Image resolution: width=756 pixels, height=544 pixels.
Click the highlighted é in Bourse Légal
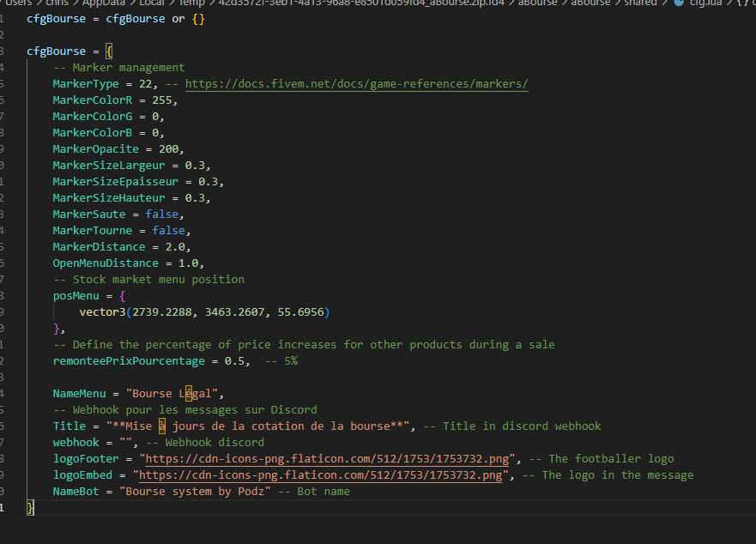(x=183, y=394)
